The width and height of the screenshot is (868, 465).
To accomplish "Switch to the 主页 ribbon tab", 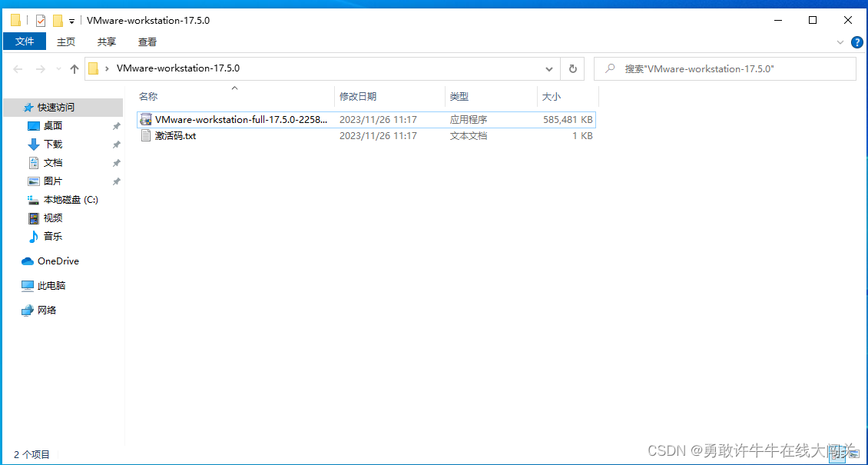I will [66, 42].
